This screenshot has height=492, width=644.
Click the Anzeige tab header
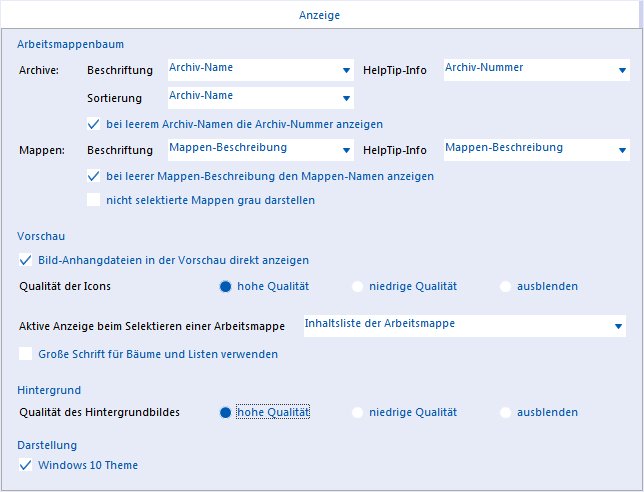[320, 15]
